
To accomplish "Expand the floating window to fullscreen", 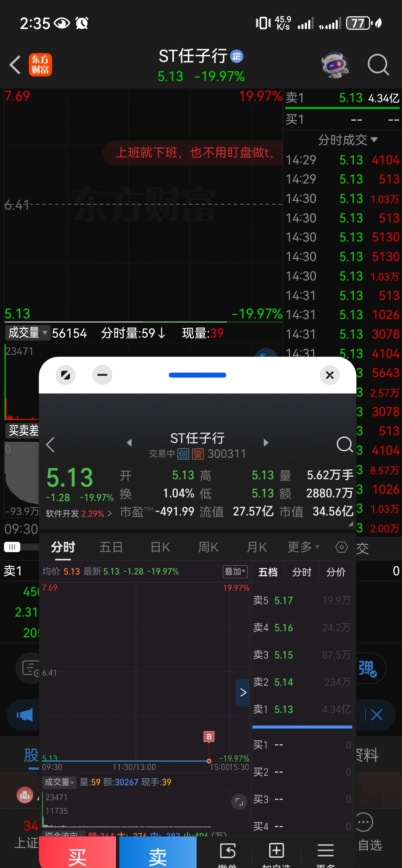I will click(65, 375).
